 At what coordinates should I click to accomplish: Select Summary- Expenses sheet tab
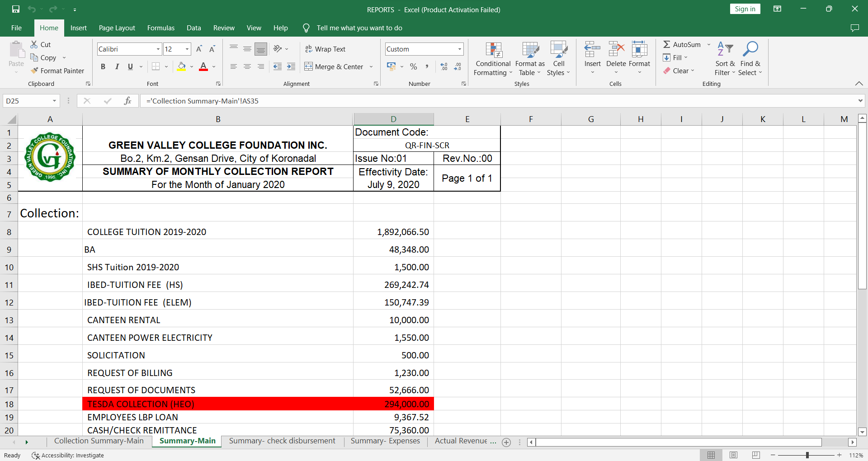[385, 441]
